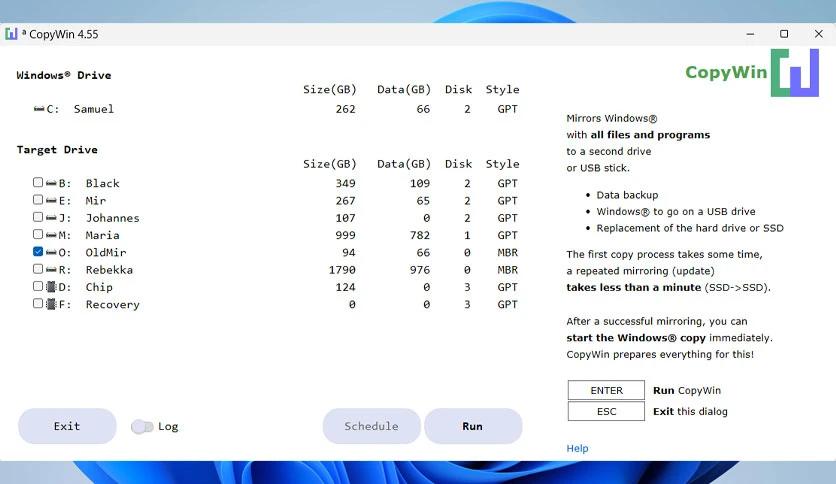Click the size value 999 for Maria
The height and width of the screenshot is (484, 836).
[x=345, y=235]
